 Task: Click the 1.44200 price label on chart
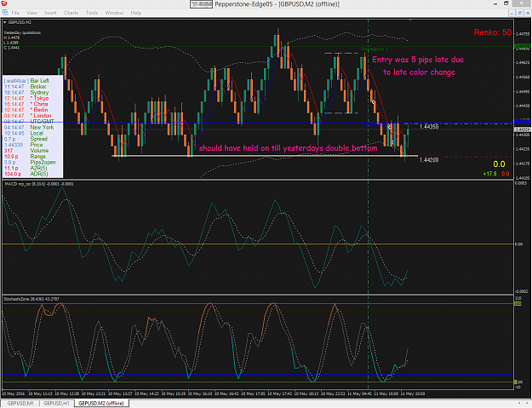[x=429, y=160]
